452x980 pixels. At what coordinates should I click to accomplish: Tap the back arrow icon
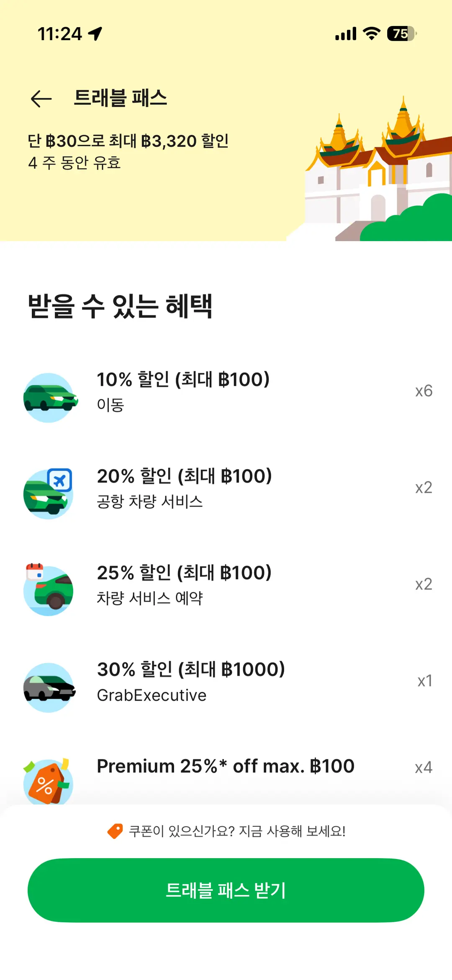pos(41,99)
